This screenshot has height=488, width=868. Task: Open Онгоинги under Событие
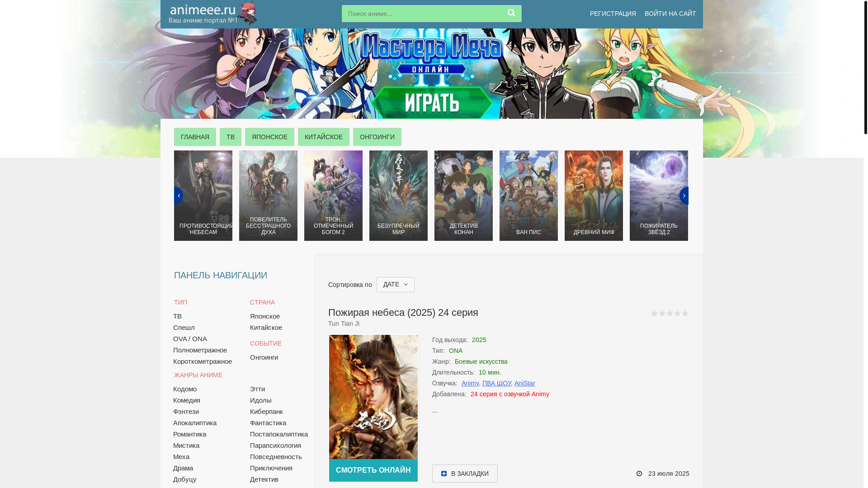[264, 357]
